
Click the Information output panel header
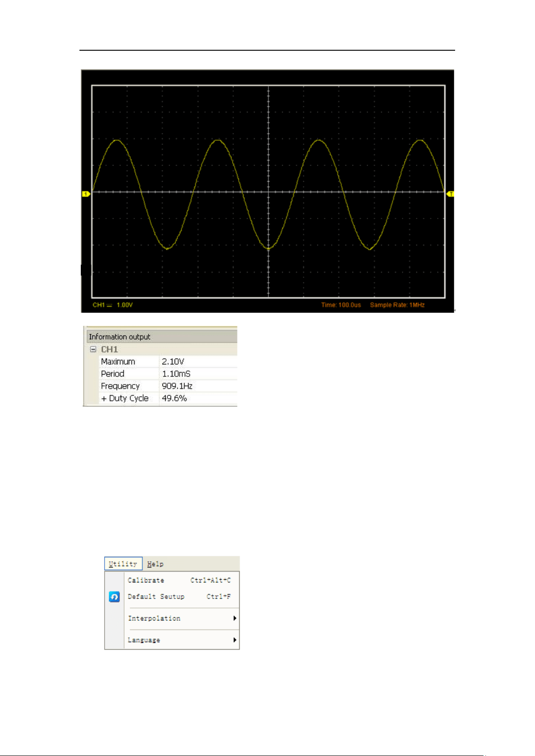click(162, 336)
